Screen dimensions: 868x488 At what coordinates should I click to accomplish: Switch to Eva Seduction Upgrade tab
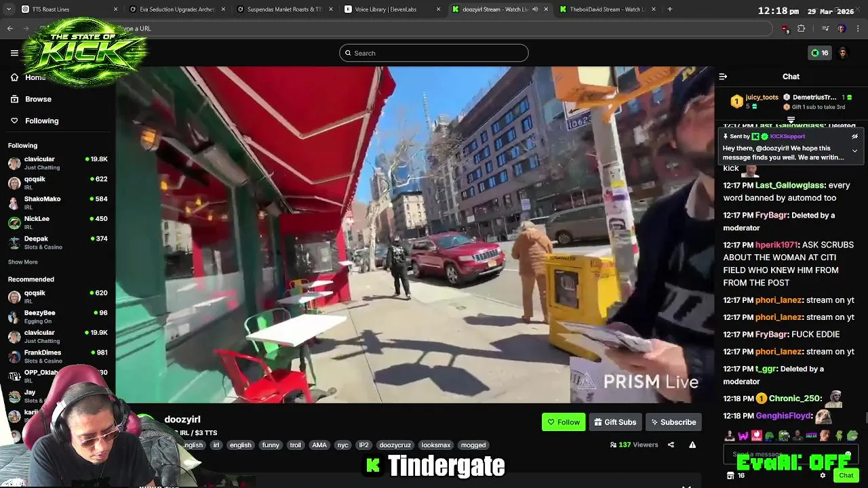click(x=178, y=9)
